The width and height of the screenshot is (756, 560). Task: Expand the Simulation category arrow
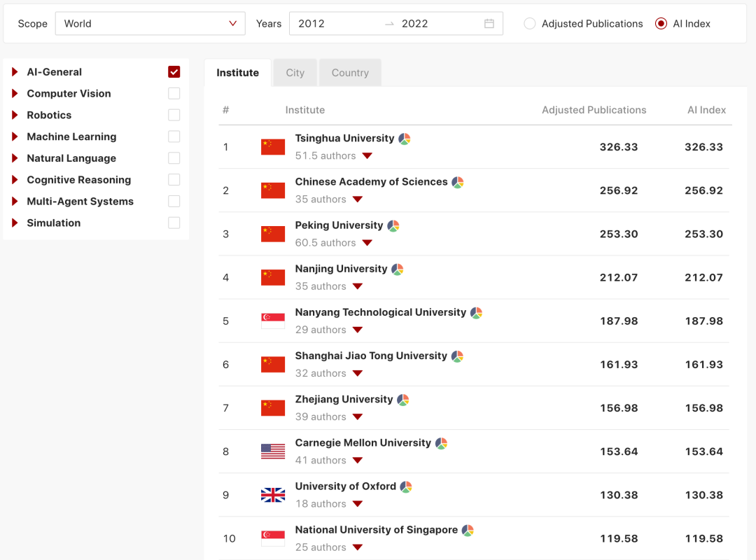click(x=15, y=223)
